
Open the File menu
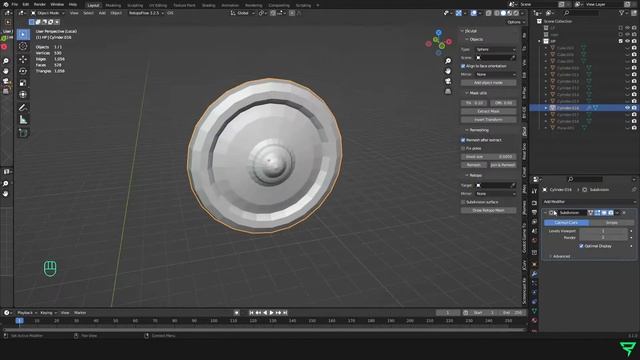(x=15, y=4)
